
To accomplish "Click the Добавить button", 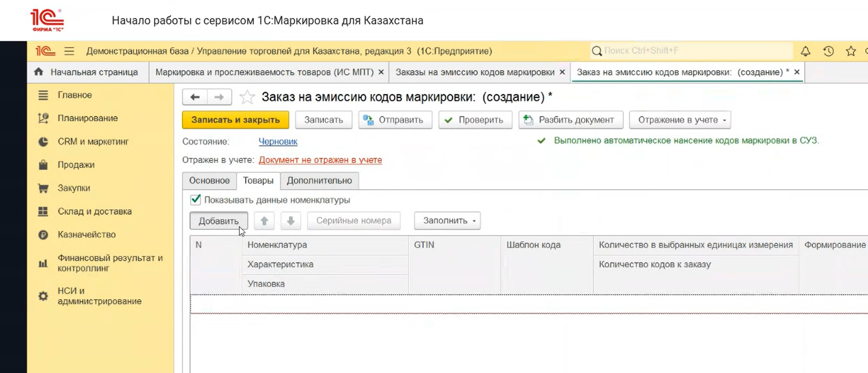I will coord(218,220).
